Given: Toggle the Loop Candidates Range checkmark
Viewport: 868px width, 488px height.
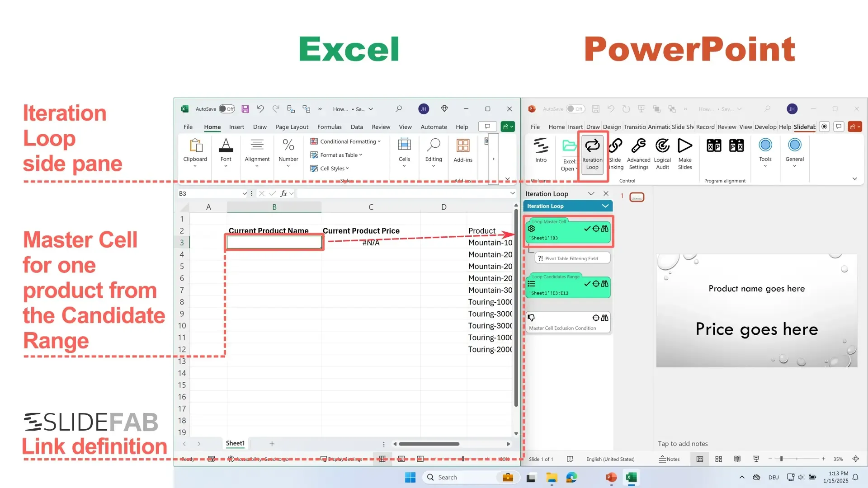Looking at the screenshot, I should click(587, 284).
